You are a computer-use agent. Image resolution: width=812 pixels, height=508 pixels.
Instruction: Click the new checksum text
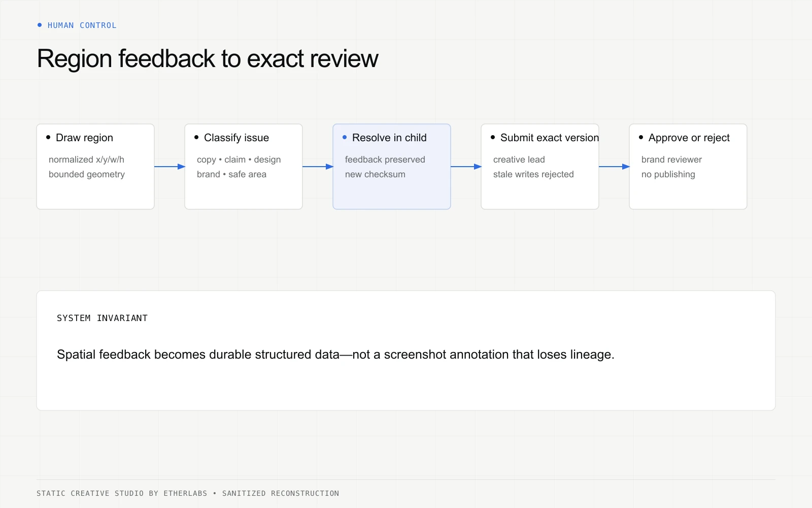[375, 174]
